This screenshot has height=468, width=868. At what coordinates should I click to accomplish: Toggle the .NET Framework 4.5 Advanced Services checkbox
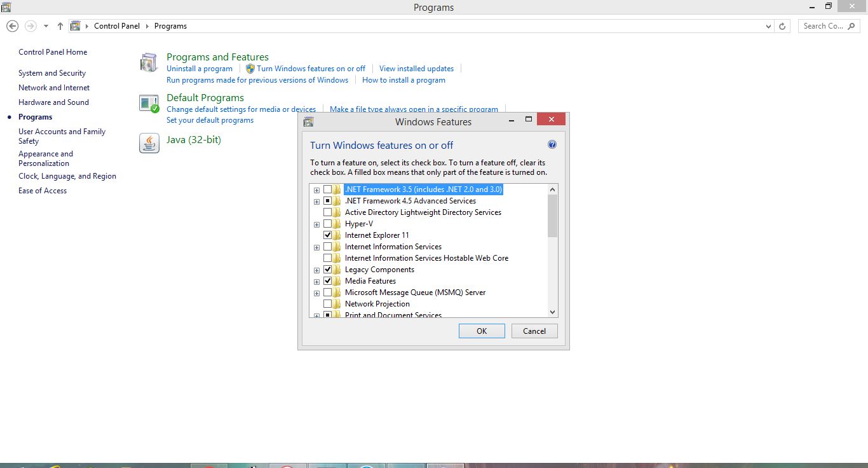tap(327, 201)
